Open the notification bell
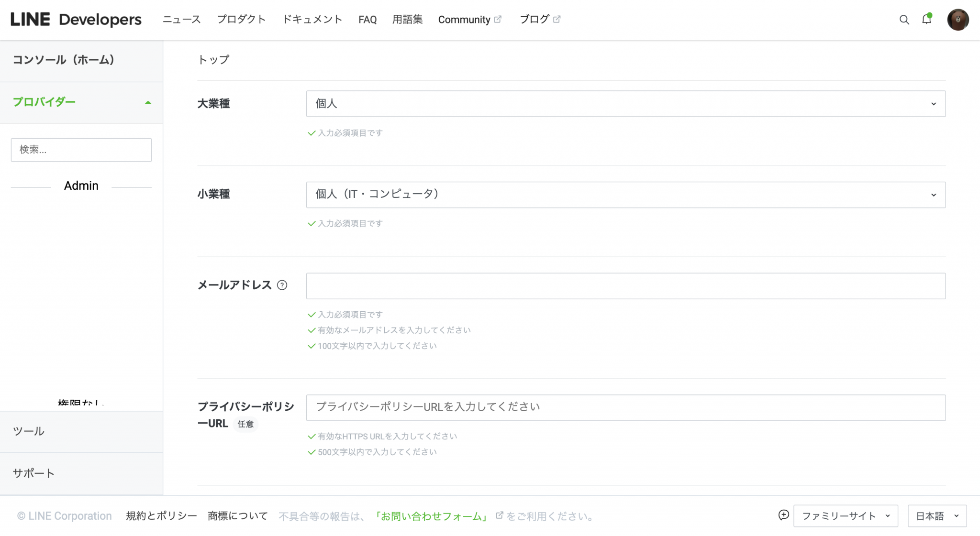 (x=927, y=20)
